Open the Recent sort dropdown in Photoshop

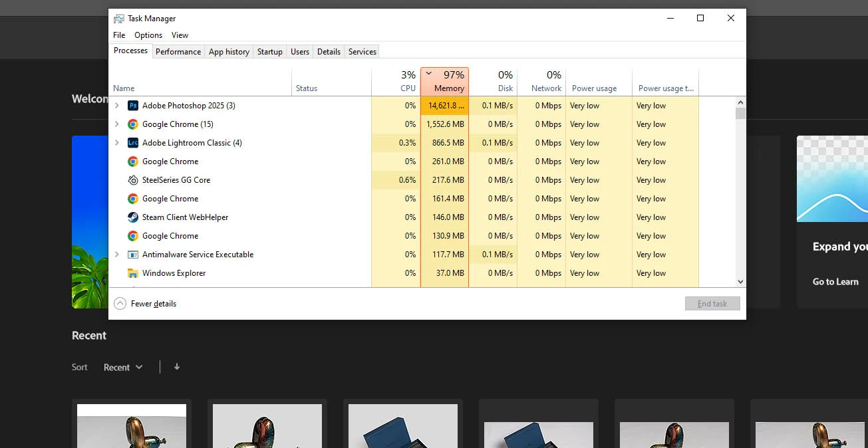(x=123, y=367)
